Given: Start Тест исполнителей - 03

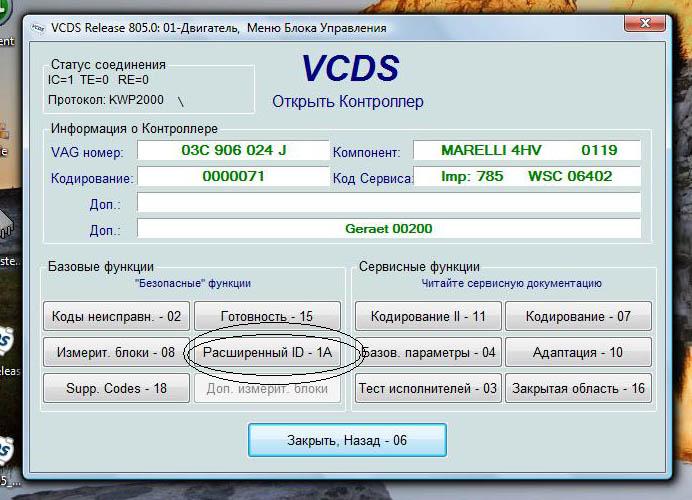Looking at the screenshot, I should pos(428,388).
